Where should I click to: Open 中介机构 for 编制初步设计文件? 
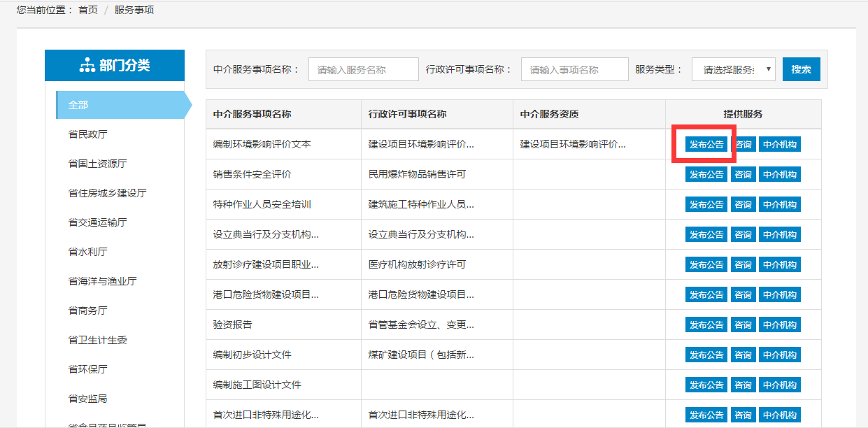point(779,355)
